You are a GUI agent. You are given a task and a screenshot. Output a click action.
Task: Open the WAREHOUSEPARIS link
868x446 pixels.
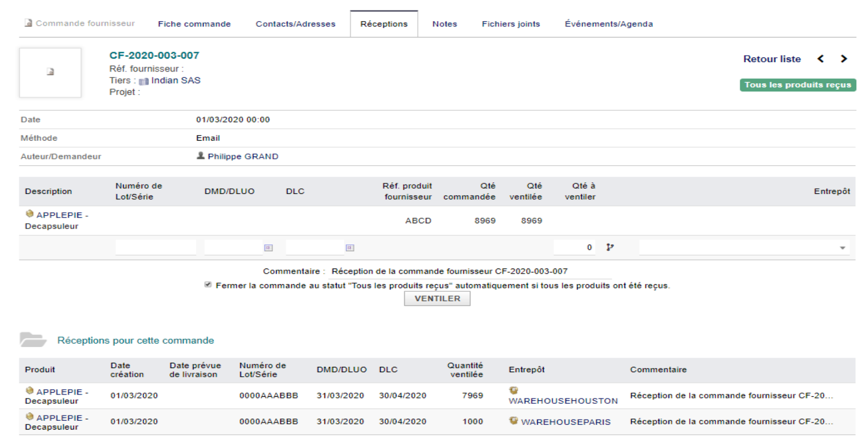point(566,421)
